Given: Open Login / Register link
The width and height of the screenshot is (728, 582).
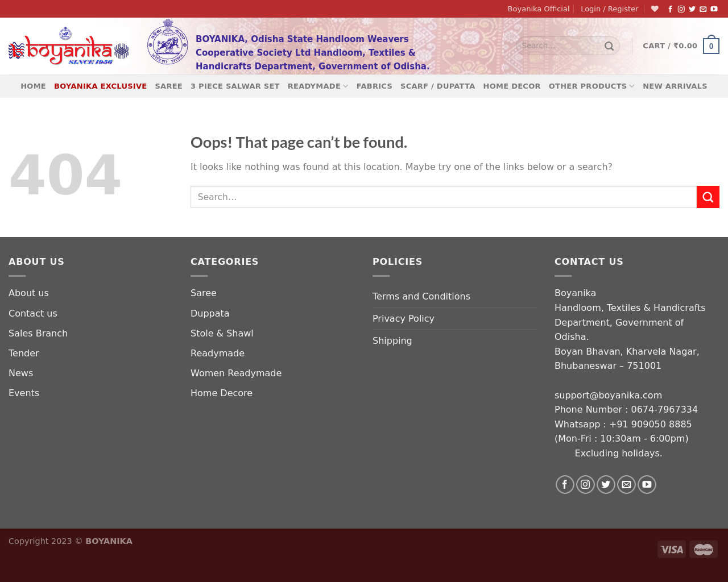Looking at the screenshot, I should coord(609,9).
